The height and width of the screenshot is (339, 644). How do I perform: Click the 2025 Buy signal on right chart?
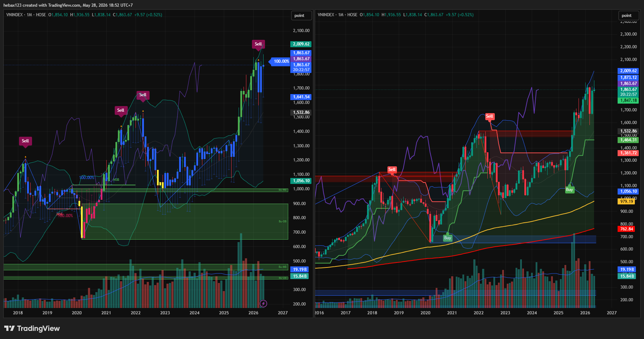pos(569,189)
